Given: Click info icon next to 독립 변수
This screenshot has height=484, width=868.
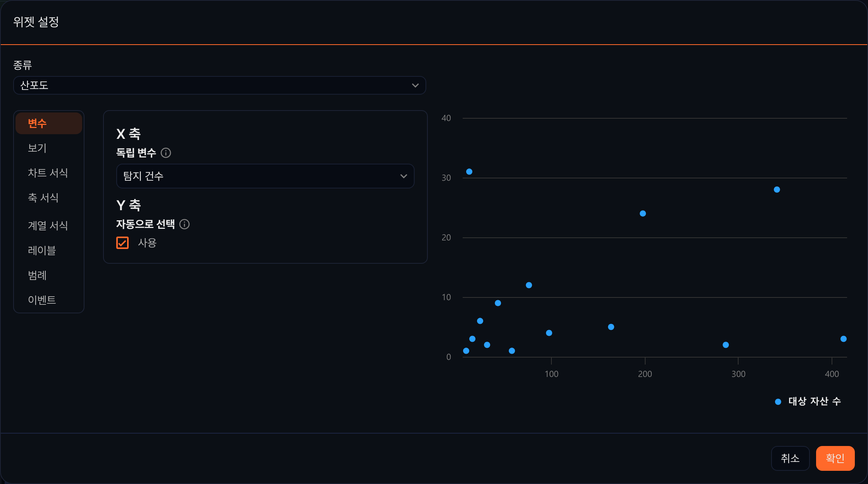Looking at the screenshot, I should tap(166, 153).
